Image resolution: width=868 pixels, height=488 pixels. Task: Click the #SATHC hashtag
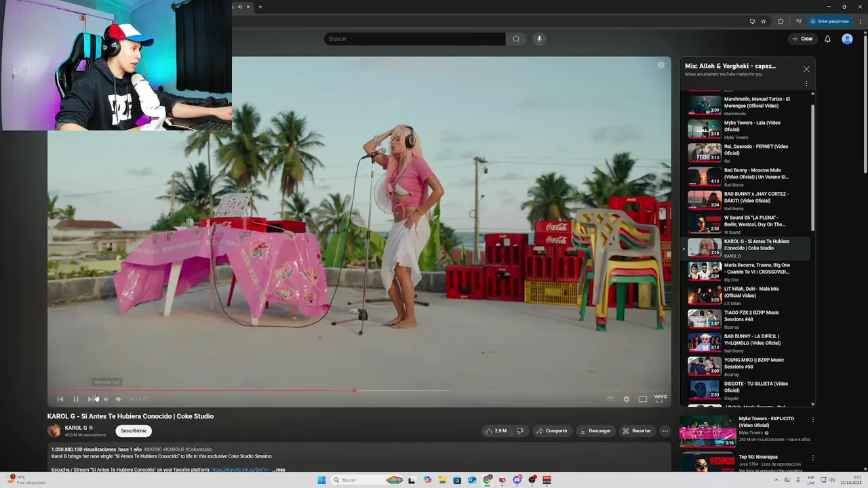[x=153, y=449]
